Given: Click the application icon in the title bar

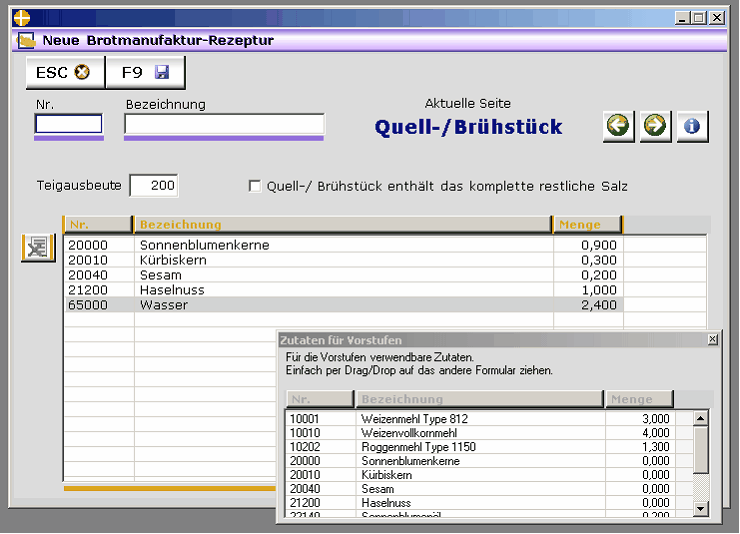Looking at the screenshot, I should point(22,18).
